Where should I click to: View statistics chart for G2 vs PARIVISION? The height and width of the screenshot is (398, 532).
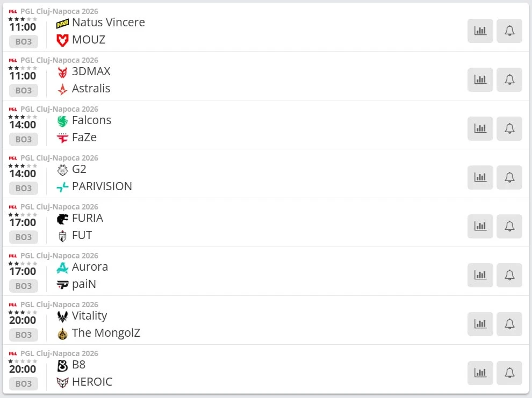click(x=480, y=178)
